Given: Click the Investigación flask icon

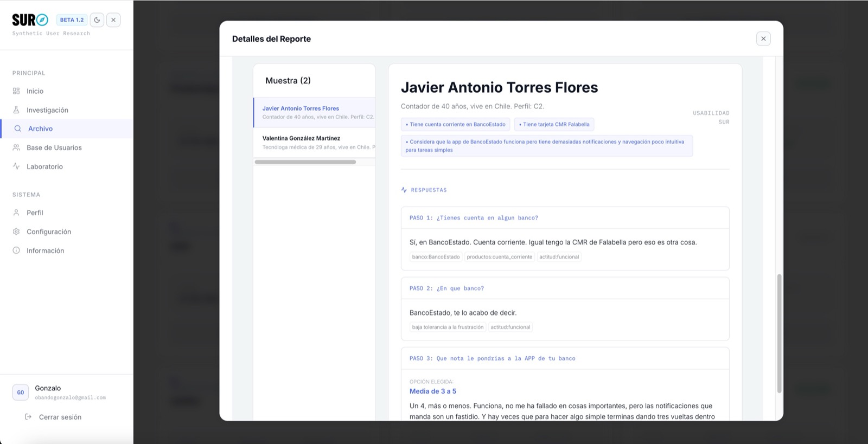Looking at the screenshot, I should coord(16,110).
